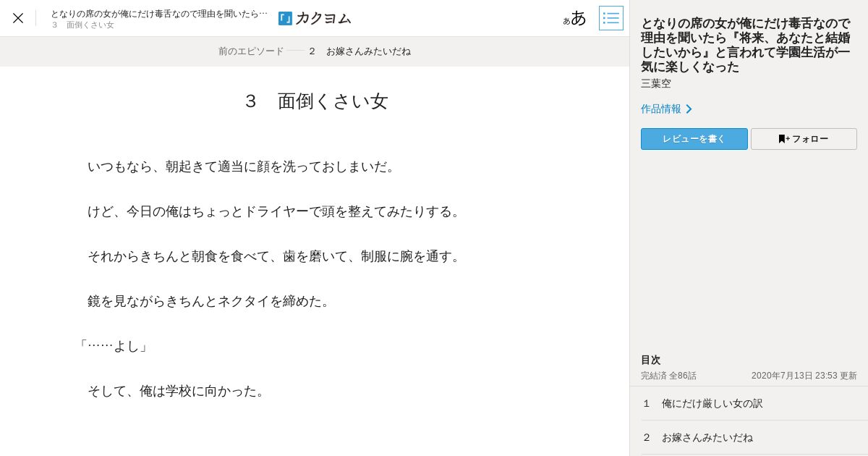
Task: Open the Kakuyomu logo home link
Action: 315,18
